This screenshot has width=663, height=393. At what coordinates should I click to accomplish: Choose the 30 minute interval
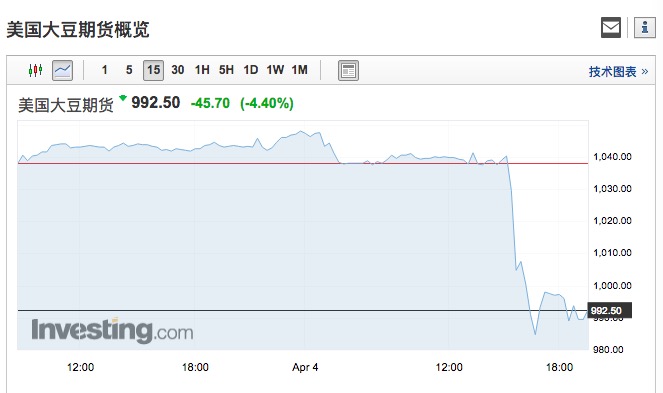tap(178, 70)
